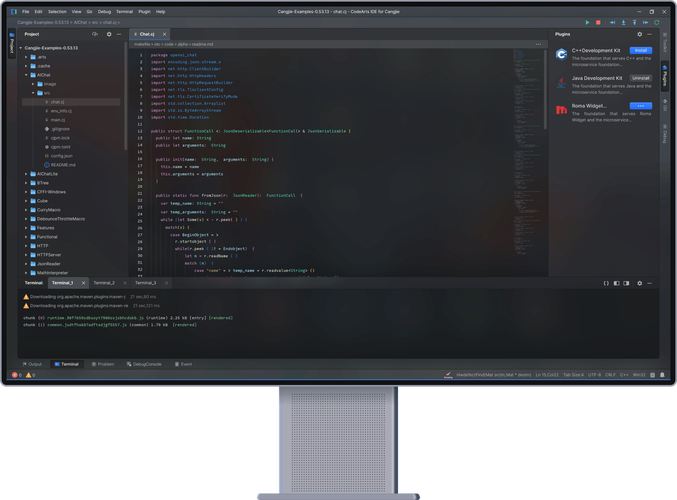Minimize the terminal panel
This screenshot has width=677, height=500.
tap(649, 283)
